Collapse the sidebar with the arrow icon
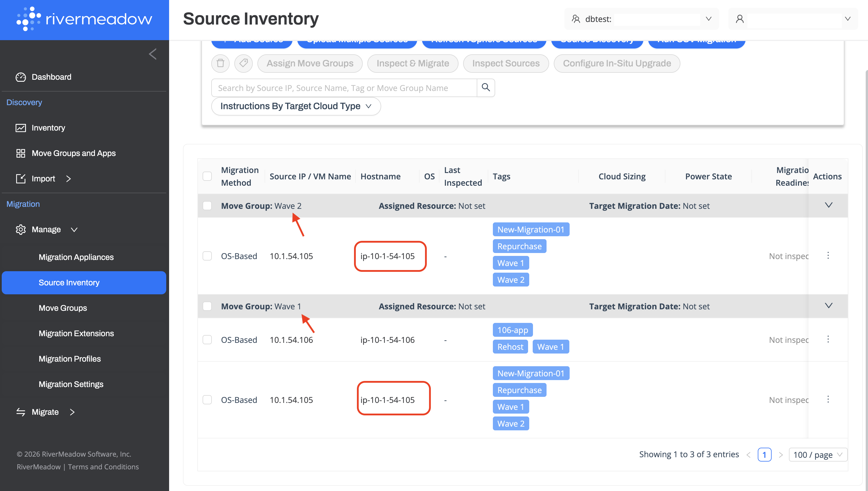Screen dimensions: 868x491 pyautogui.click(x=153, y=54)
